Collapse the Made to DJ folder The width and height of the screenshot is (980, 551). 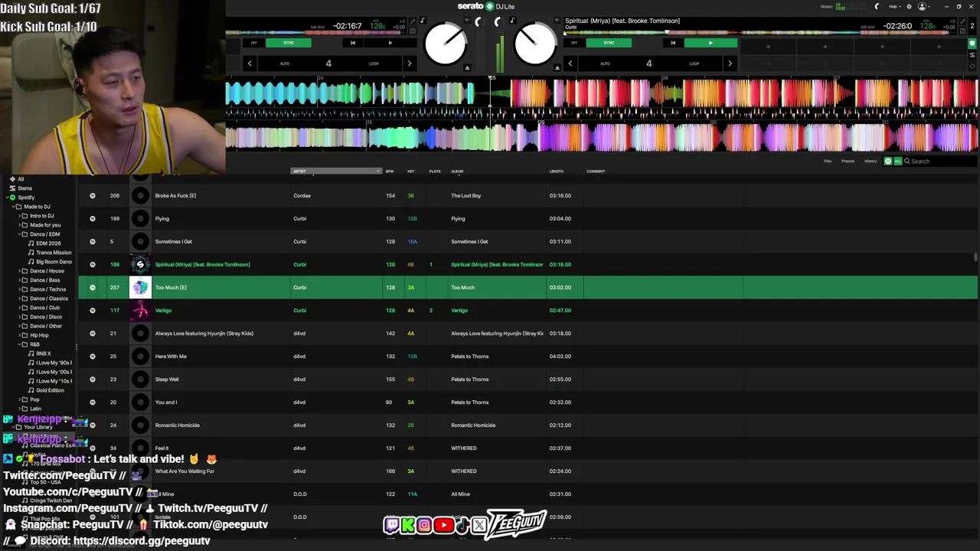[x=13, y=207]
